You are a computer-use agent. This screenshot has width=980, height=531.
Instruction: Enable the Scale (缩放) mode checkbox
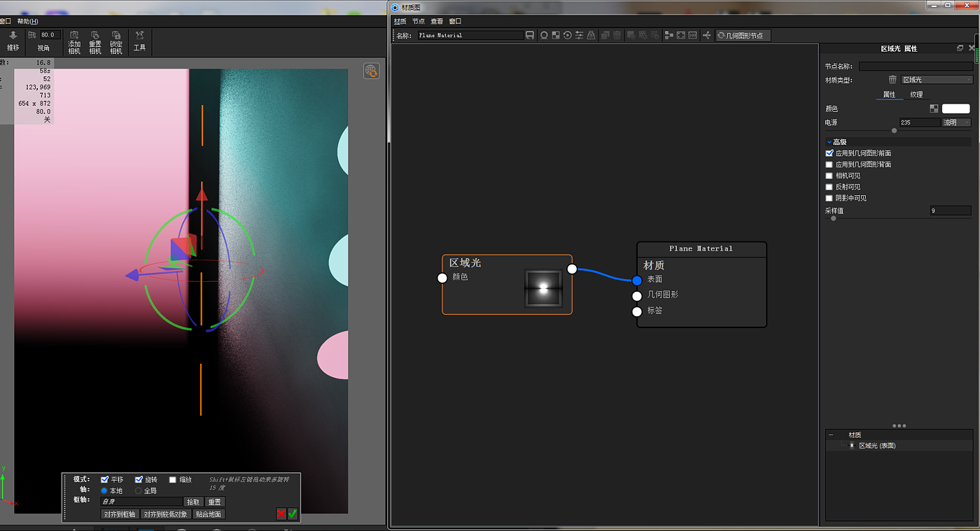coord(173,480)
